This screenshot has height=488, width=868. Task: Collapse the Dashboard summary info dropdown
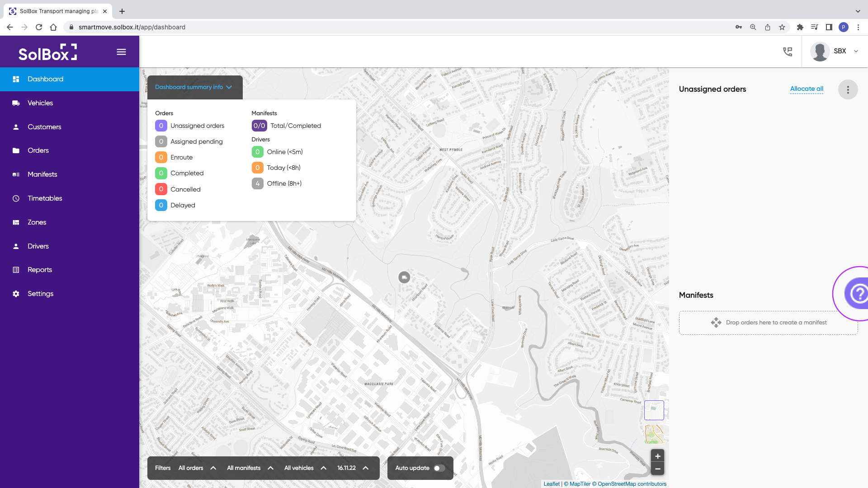click(x=194, y=87)
